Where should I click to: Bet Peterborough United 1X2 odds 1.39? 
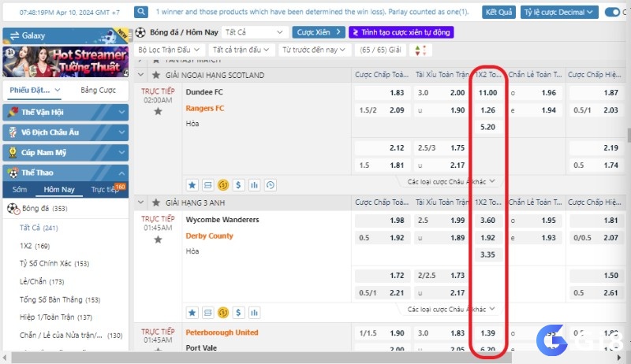pyautogui.click(x=487, y=333)
